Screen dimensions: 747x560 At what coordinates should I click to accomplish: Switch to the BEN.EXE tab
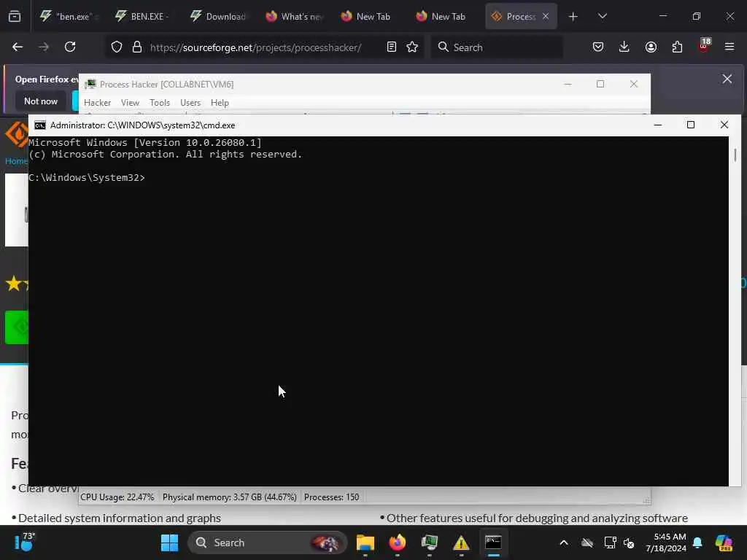(145, 17)
